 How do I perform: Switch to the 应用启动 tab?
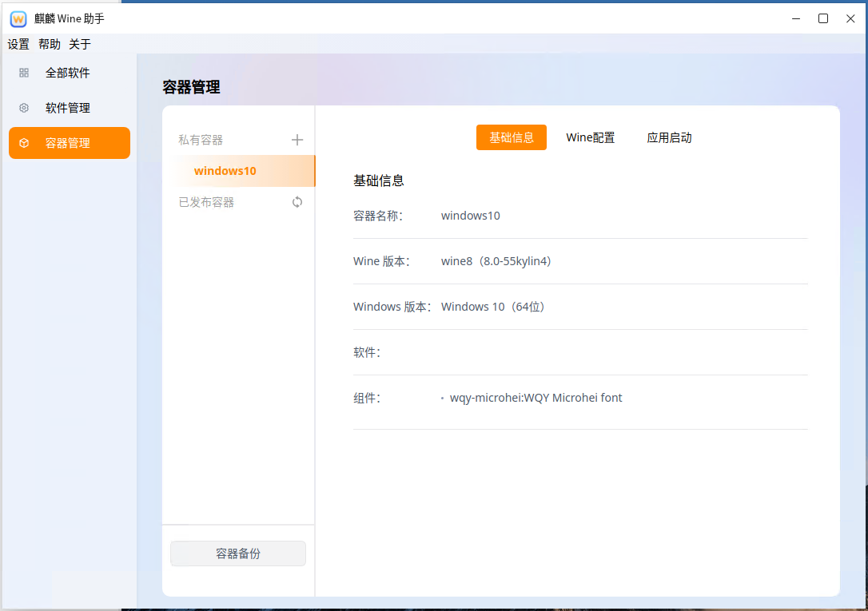click(x=669, y=137)
